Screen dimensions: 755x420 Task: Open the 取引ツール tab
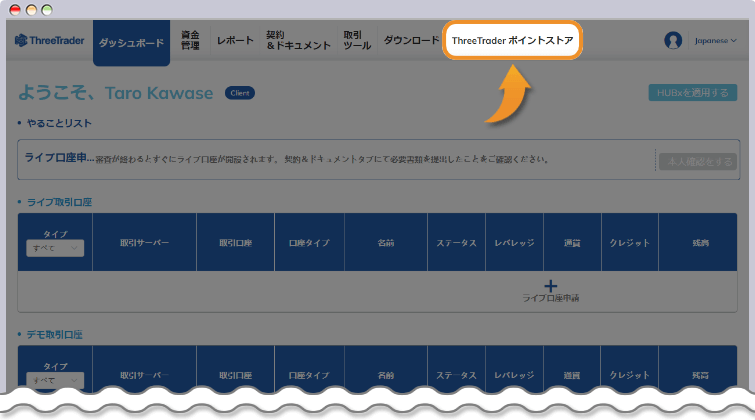[x=357, y=40]
